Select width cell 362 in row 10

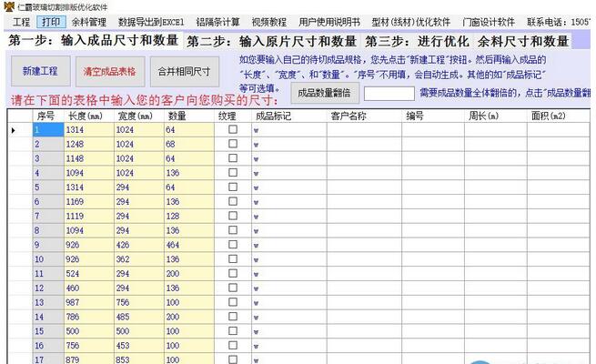point(138,259)
